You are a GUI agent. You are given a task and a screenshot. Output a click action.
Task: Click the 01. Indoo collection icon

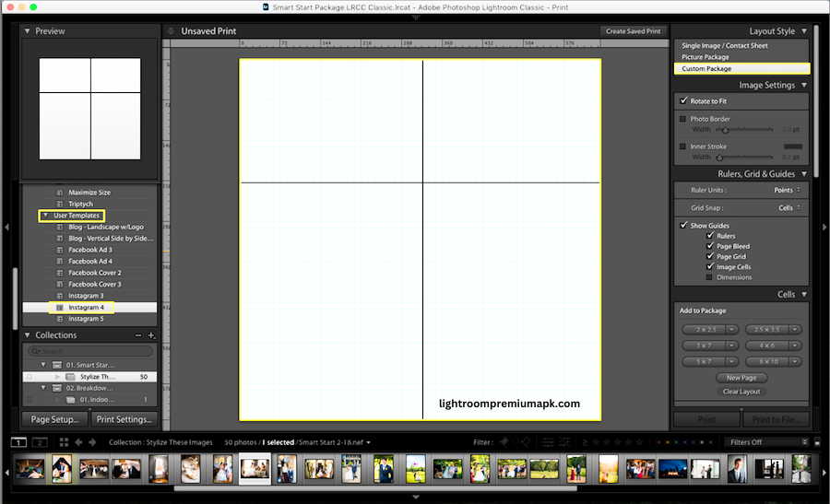[x=70, y=400]
